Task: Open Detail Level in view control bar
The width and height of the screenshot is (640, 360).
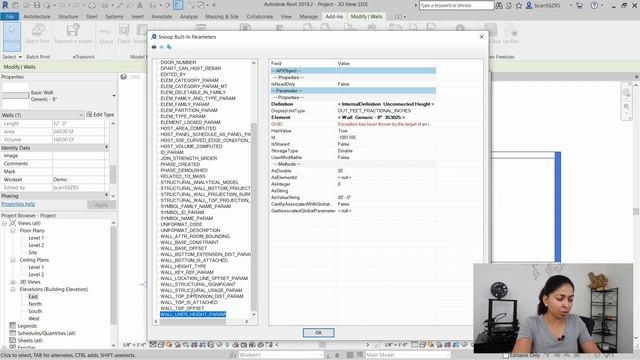Action: (153, 345)
